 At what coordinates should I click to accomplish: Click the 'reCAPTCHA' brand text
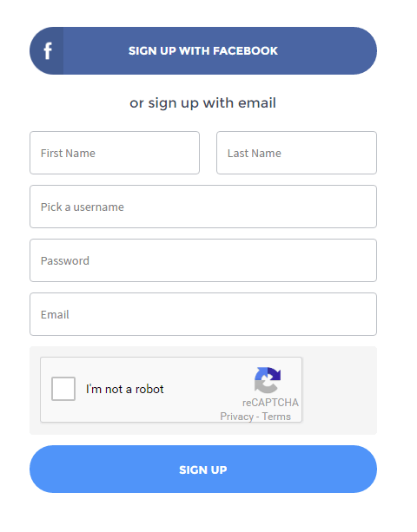pyautogui.click(x=270, y=403)
